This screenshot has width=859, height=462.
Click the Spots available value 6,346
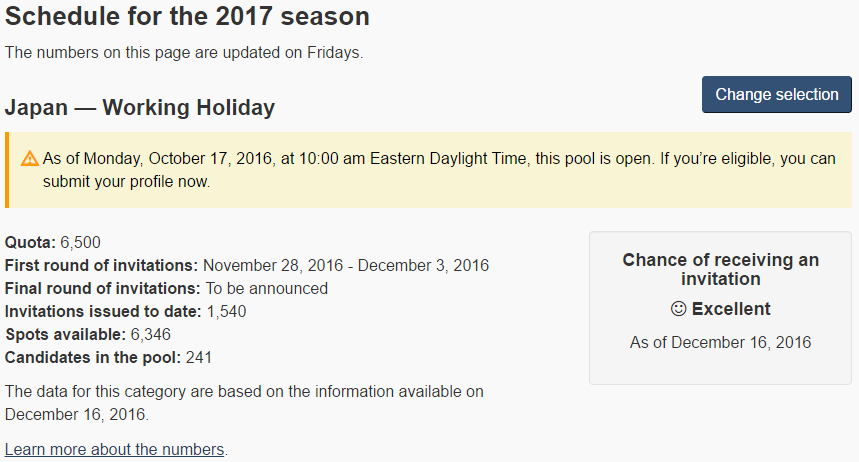151,334
